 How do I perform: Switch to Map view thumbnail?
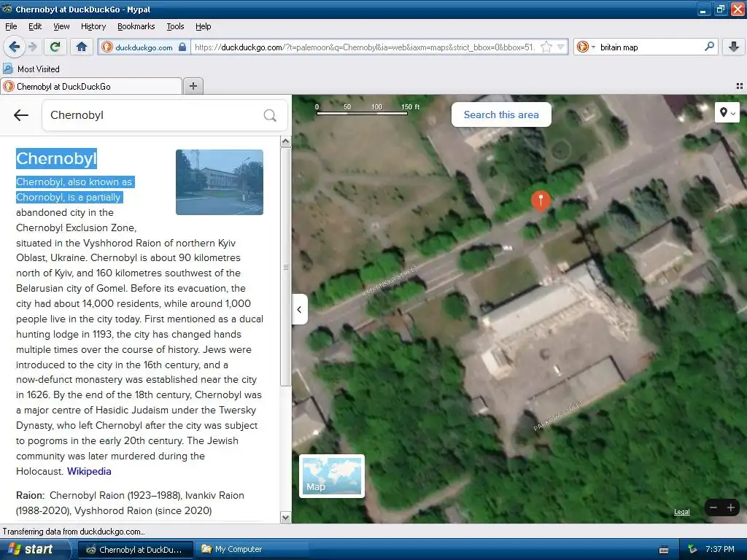[332, 475]
